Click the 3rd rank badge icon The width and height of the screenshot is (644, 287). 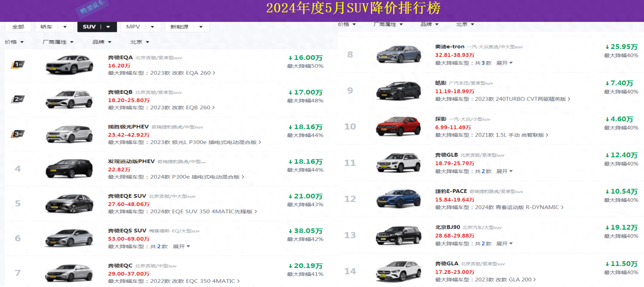17,134
